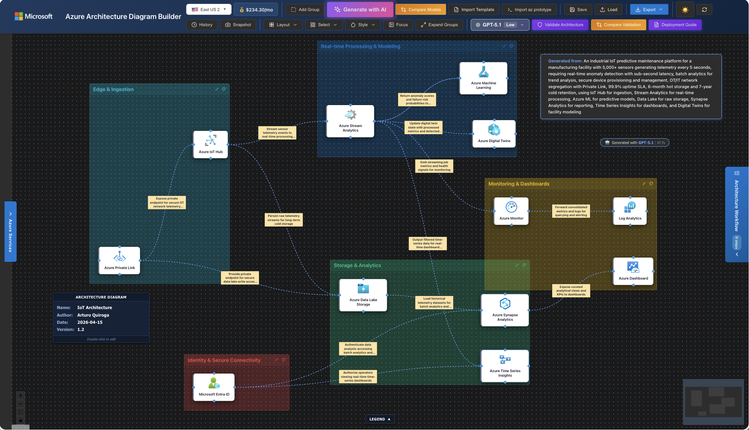749x430 pixels.
Task: Click the 'Load historical telemetry datasets' edge label
Action: (x=434, y=302)
